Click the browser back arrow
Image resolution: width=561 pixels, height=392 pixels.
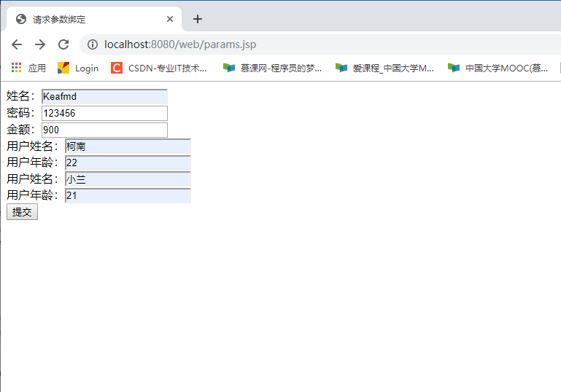click(17, 44)
